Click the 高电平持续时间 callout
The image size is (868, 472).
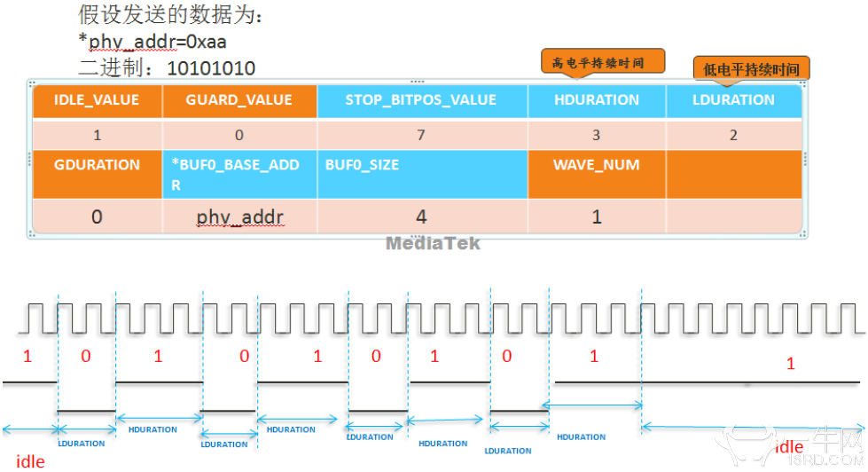(x=603, y=61)
